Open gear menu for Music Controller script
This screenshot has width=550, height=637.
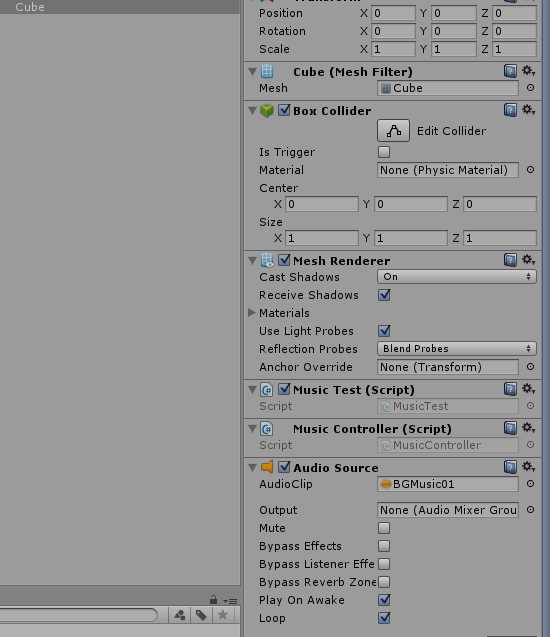coord(528,428)
